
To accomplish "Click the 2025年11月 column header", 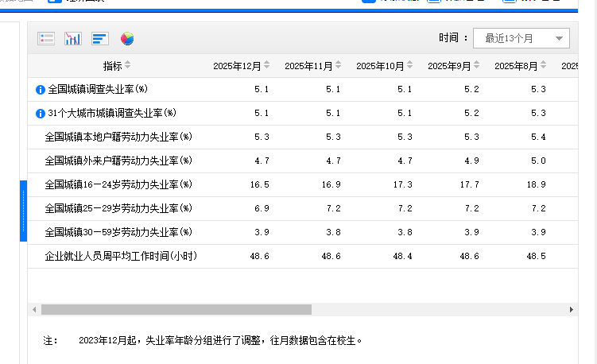I will tap(308, 66).
